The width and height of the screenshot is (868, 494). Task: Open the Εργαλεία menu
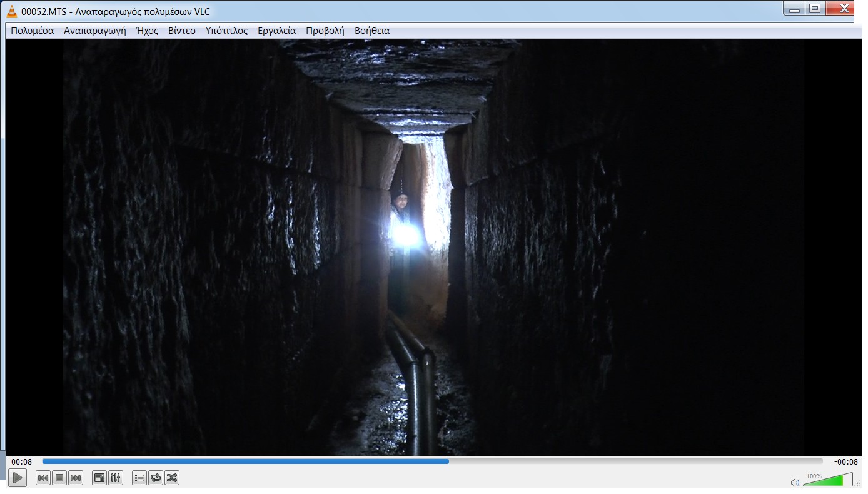[x=277, y=31]
